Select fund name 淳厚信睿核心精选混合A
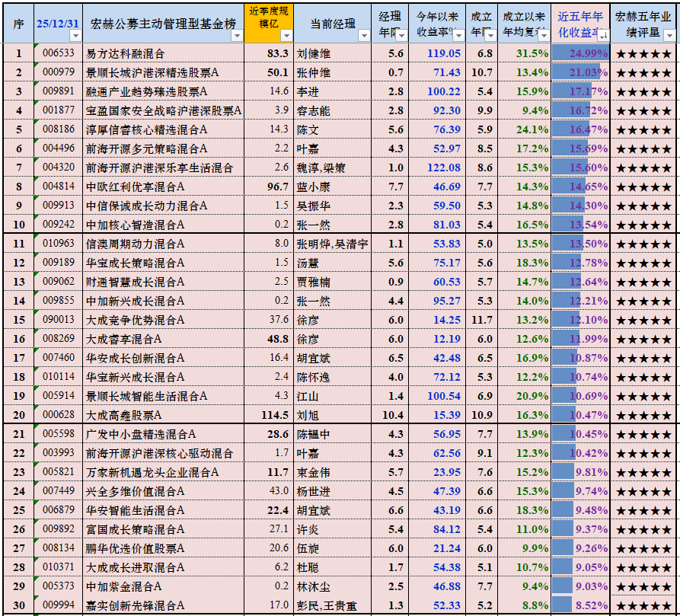 pos(146,130)
